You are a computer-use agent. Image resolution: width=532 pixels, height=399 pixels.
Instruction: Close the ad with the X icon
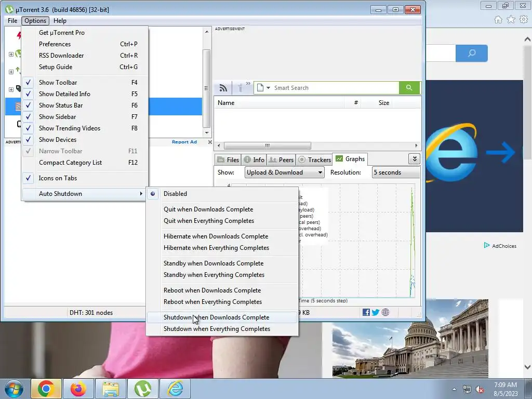pyautogui.click(x=210, y=142)
